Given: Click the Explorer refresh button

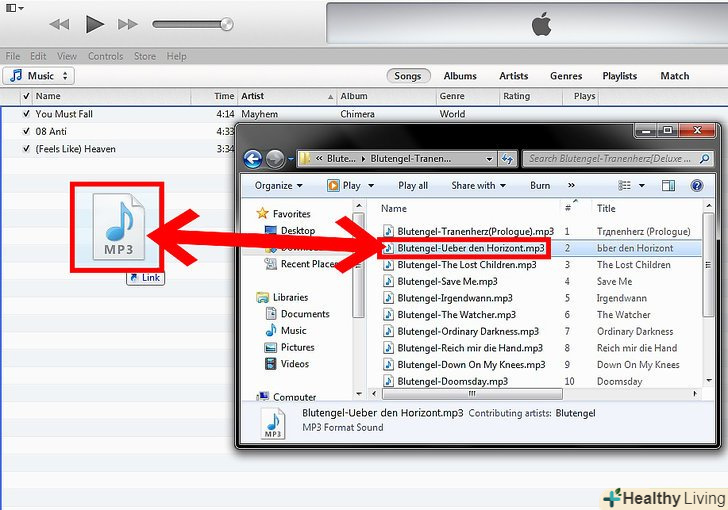Looking at the screenshot, I should tap(507, 159).
